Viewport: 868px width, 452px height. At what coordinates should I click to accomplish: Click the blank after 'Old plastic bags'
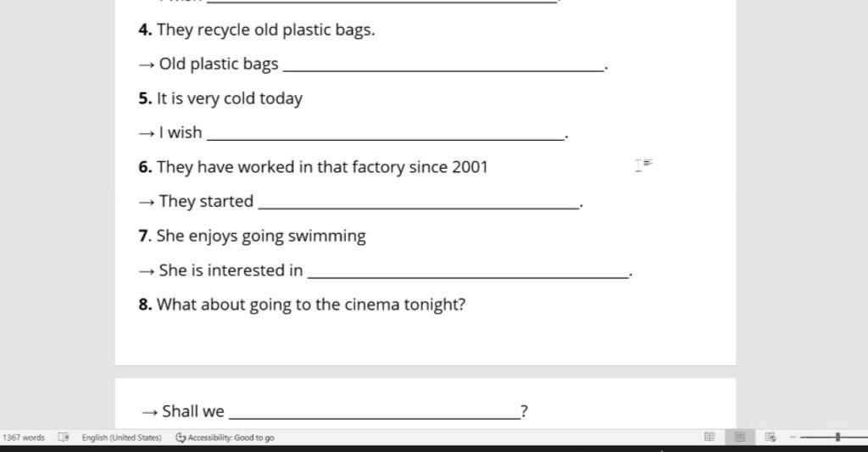point(443,65)
